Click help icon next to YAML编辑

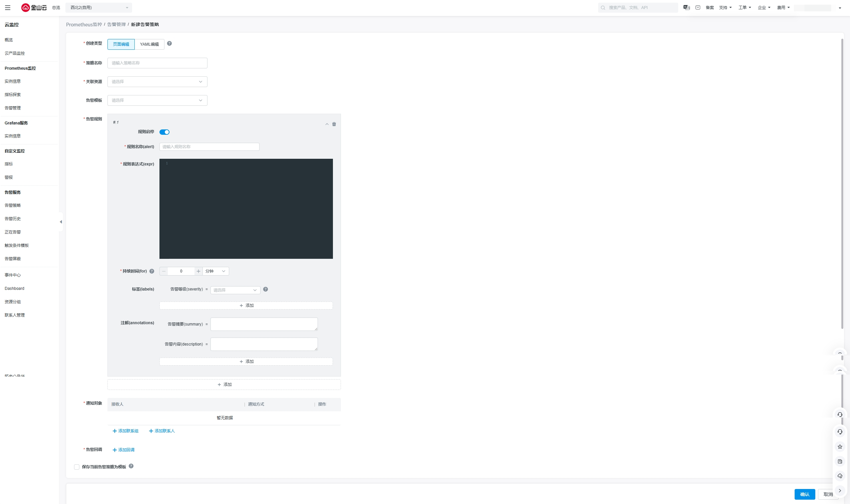pos(169,43)
